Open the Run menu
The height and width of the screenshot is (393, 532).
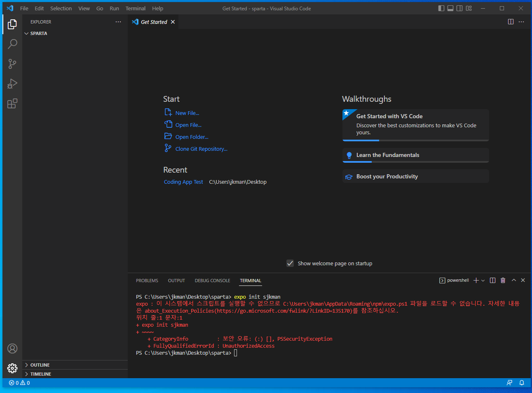pyautogui.click(x=115, y=8)
